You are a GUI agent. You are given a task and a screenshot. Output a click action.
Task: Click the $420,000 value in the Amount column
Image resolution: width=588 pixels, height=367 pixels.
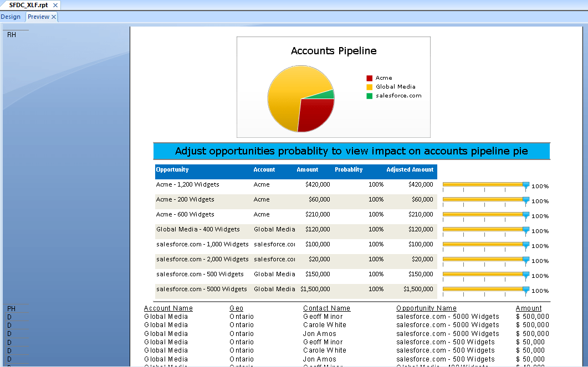(318, 185)
